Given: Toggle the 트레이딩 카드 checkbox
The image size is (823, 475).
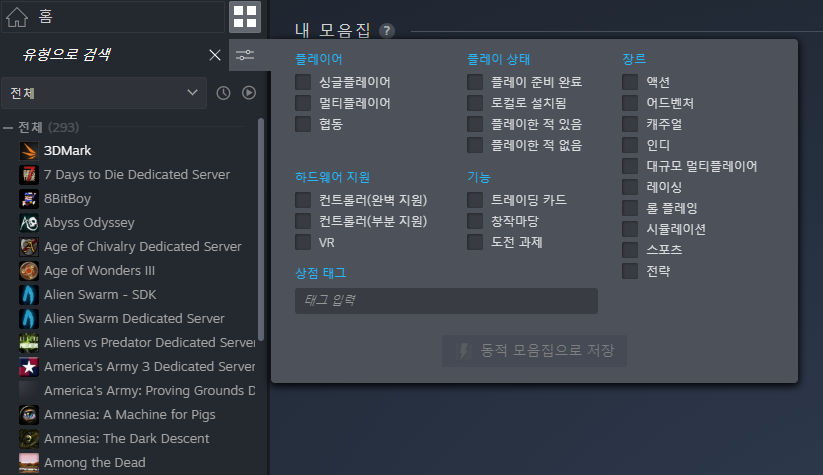Looking at the screenshot, I should pyautogui.click(x=475, y=200).
